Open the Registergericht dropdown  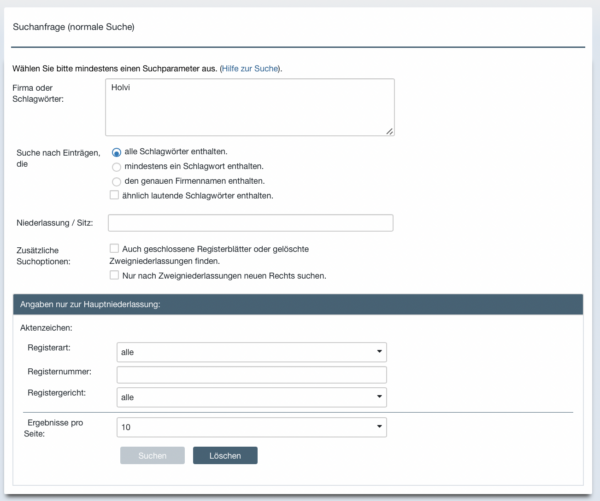click(251, 397)
